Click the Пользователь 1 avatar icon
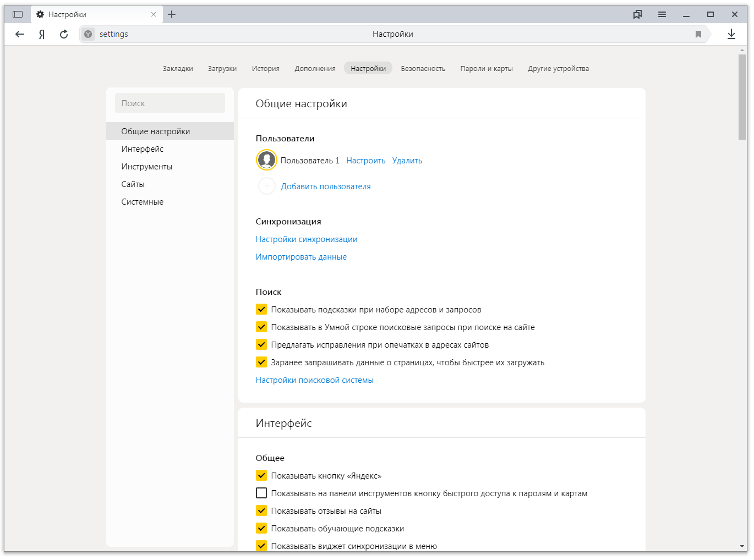 [266, 160]
